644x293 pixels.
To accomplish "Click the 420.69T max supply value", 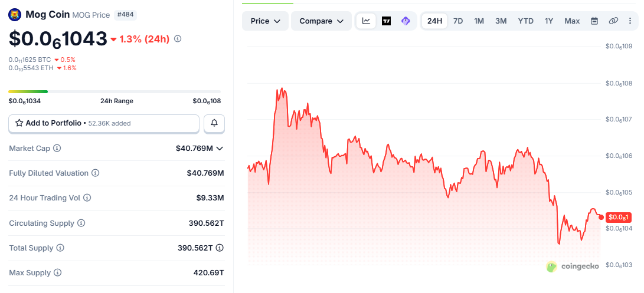I will (208, 273).
